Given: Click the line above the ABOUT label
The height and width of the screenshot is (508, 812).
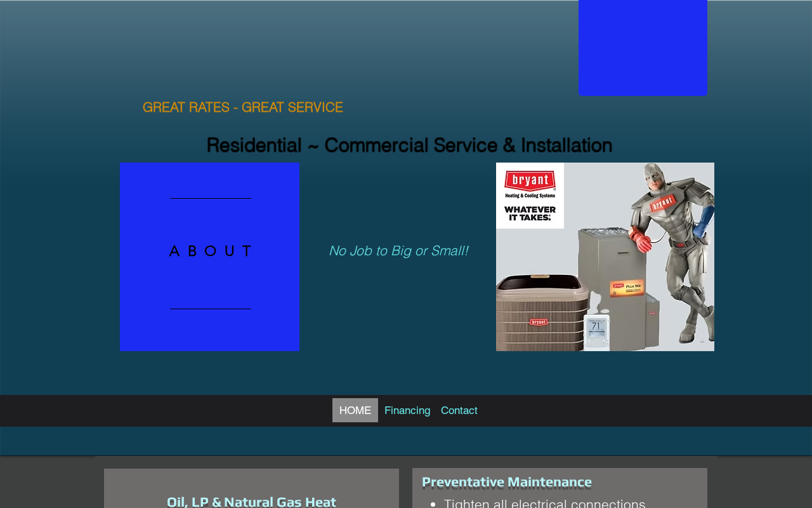Looking at the screenshot, I should [210, 199].
